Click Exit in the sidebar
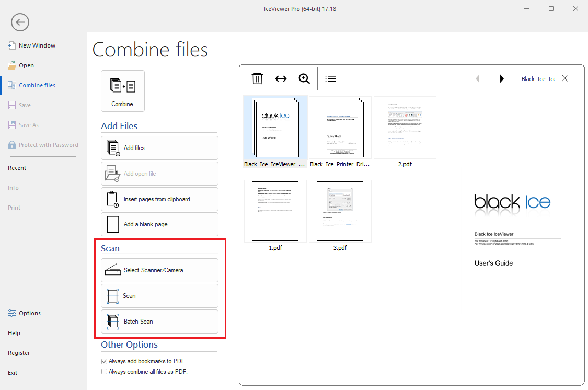The image size is (588, 390). pyautogui.click(x=13, y=373)
